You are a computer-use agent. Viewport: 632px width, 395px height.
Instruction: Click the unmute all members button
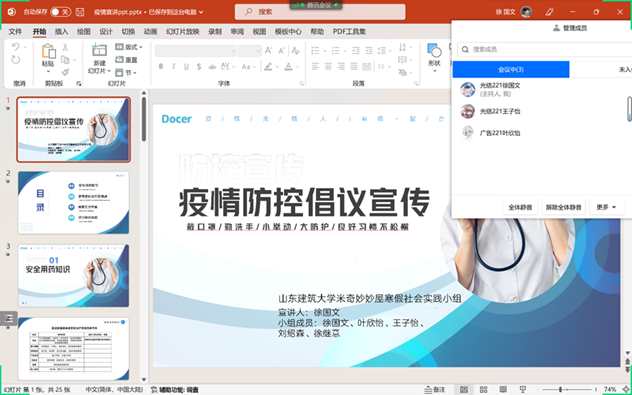(563, 207)
